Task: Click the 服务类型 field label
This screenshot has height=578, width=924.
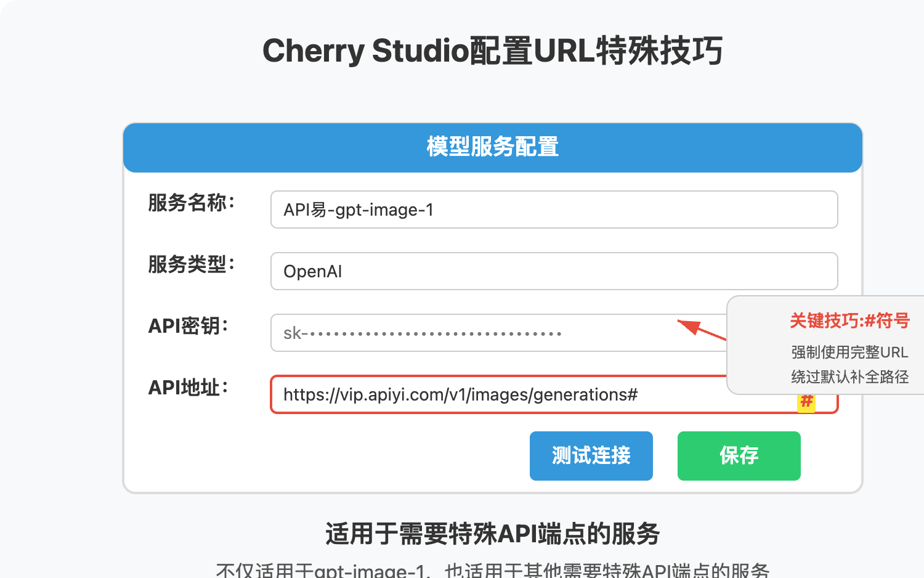Action: pyautogui.click(x=189, y=265)
